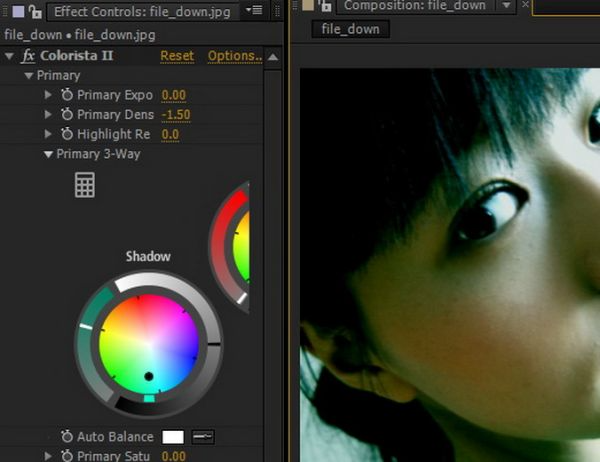Reset the Colorista II effect
The width and height of the screenshot is (600, 462).
pyautogui.click(x=177, y=56)
